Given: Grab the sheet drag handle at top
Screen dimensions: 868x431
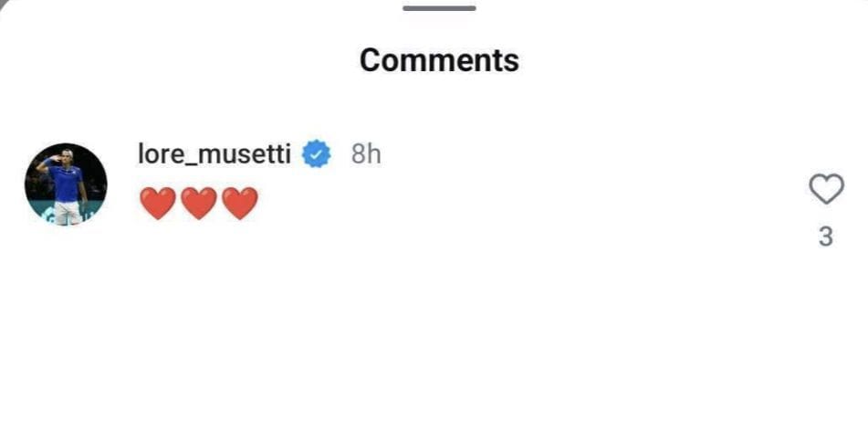Looking at the screenshot, I should click(439, 8).
